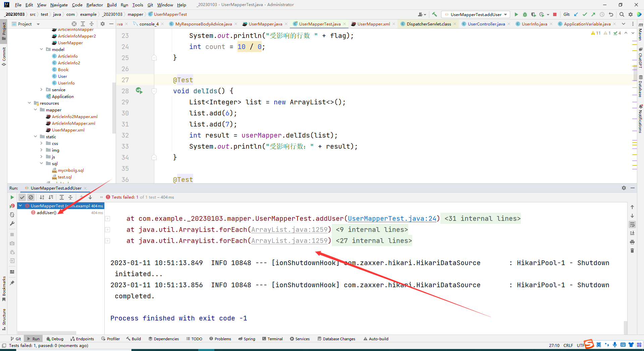Viewport: 644px width, 351px height.
Task: Toggle auto-test rerun icon
Action: 12,215
